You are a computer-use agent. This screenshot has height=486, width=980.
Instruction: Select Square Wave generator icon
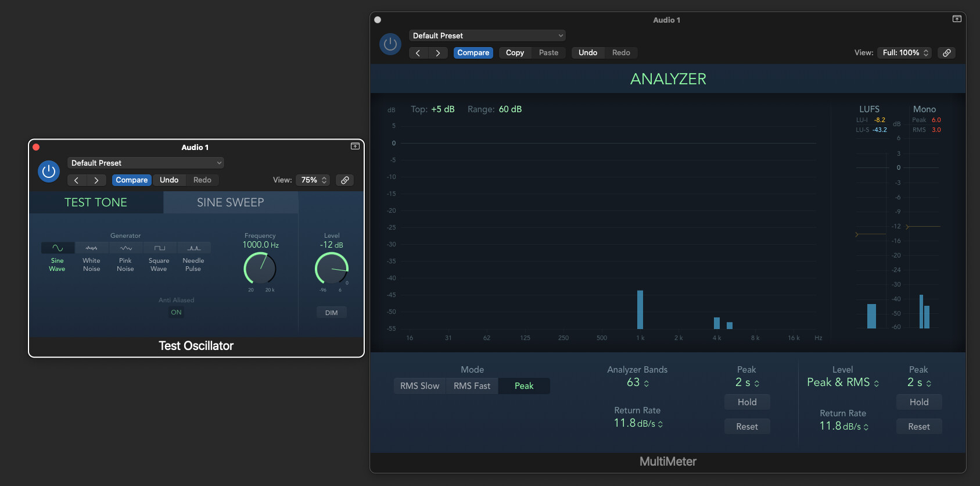point(159,248)
